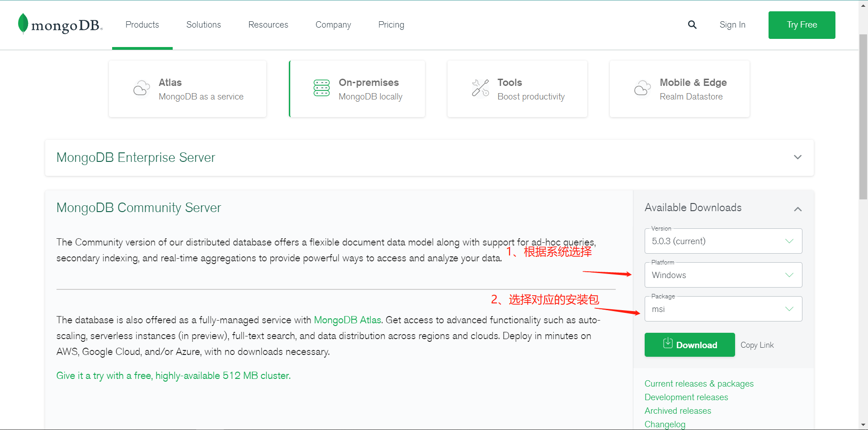
Task: Click the Try Free button
Action: tap(802, 25)
